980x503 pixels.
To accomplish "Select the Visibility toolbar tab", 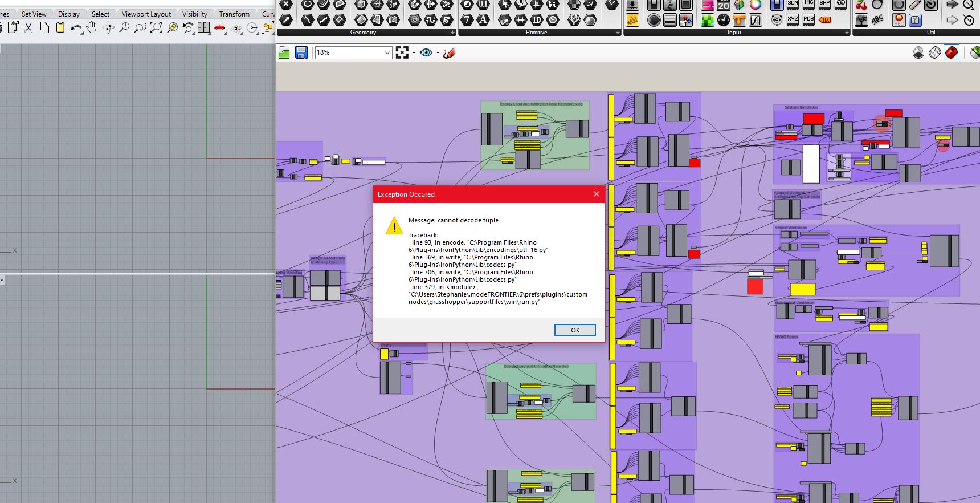I will tap(194, 14).
